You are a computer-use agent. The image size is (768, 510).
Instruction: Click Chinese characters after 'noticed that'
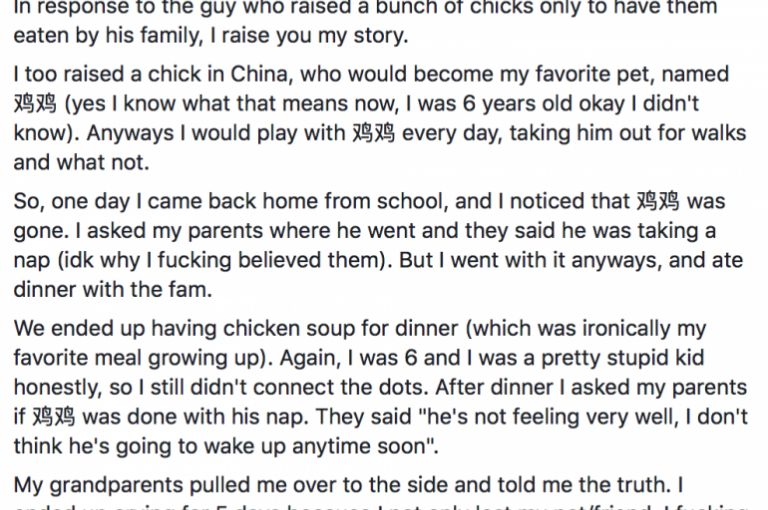point(658,201)
